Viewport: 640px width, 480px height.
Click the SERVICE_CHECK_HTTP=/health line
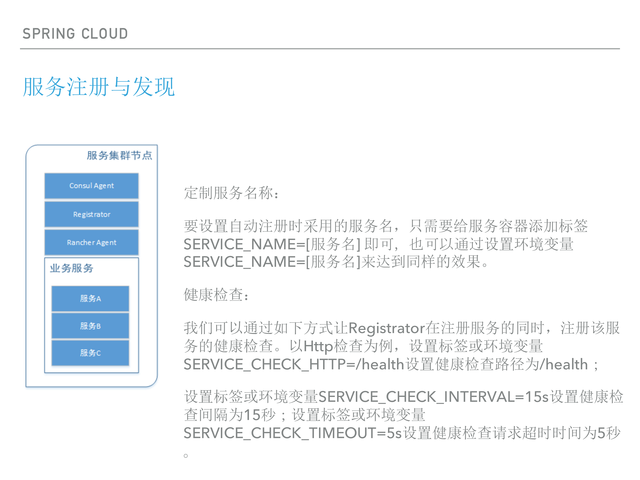pyautogui.click(x=391, y=364)
